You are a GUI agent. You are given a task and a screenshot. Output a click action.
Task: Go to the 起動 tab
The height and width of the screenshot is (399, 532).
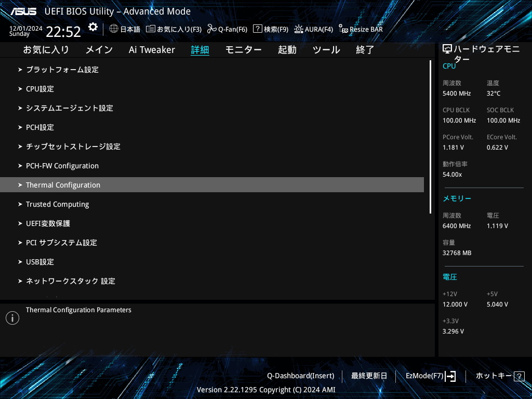[x=287, y=50]
